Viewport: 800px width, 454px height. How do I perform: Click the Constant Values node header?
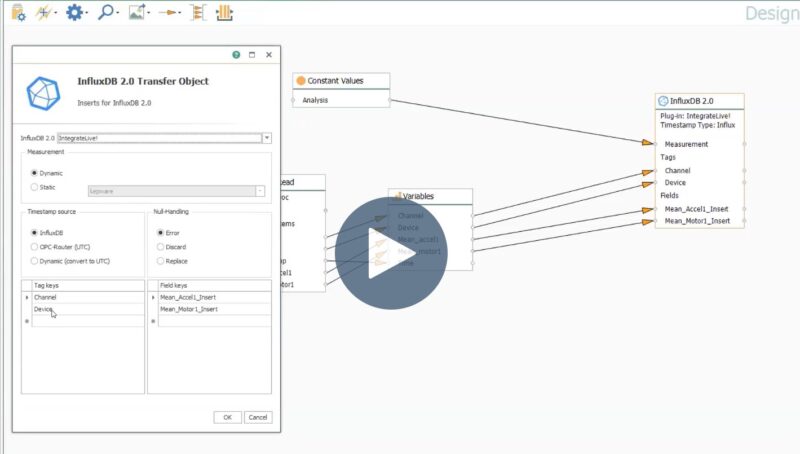tap(341, 81)
